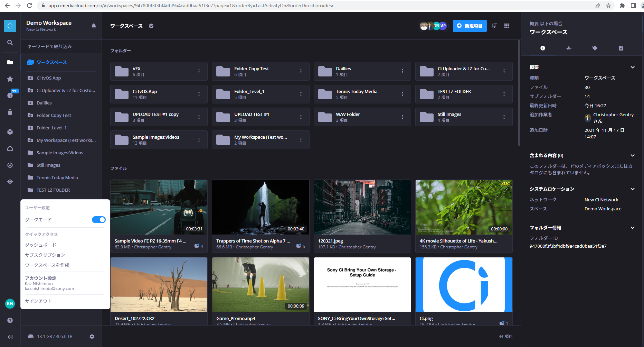Choose ダッシュボード from user menu
644x347 pixels.
coord(40,245)
